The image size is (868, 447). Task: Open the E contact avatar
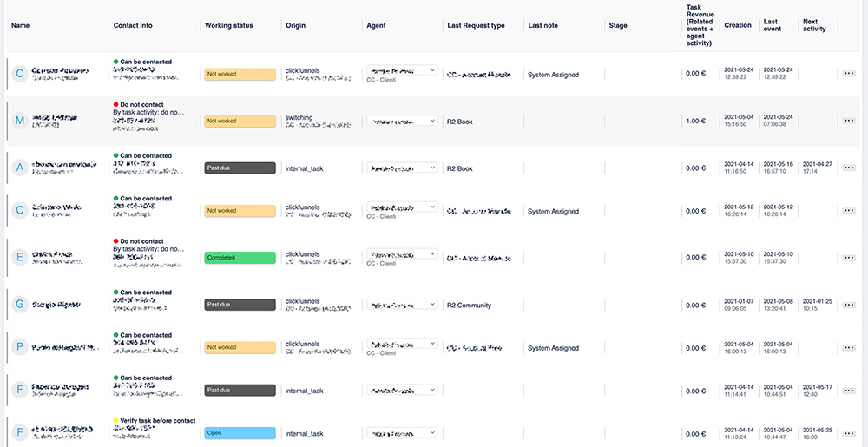(x=20, y=258)
